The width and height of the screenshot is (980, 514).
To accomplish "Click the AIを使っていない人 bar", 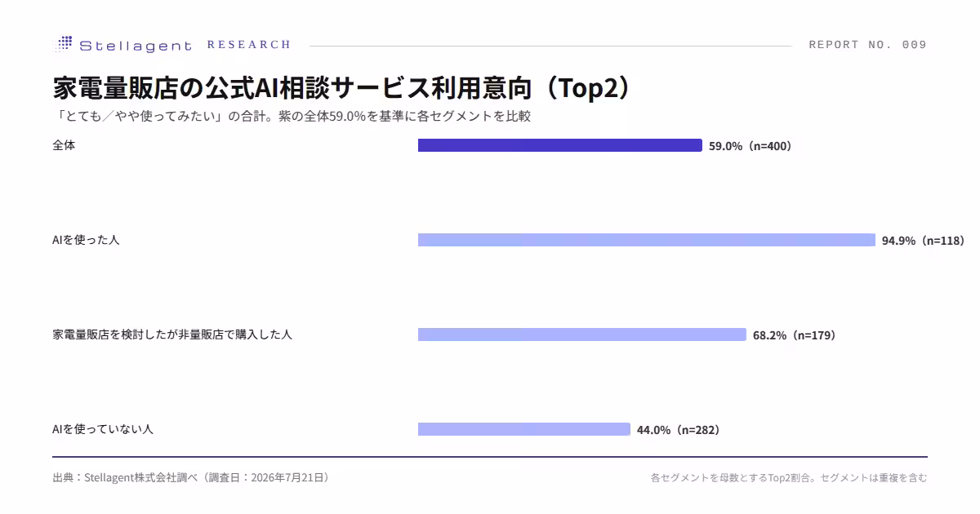I will (x=524, y=429).
